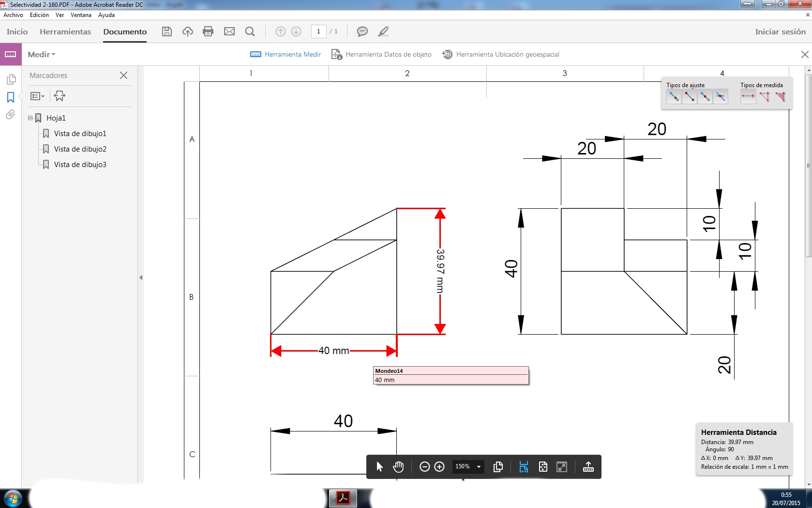Screen dimensions: 812x508
Task: Select the perimeter measurement type
Action: 765,96
